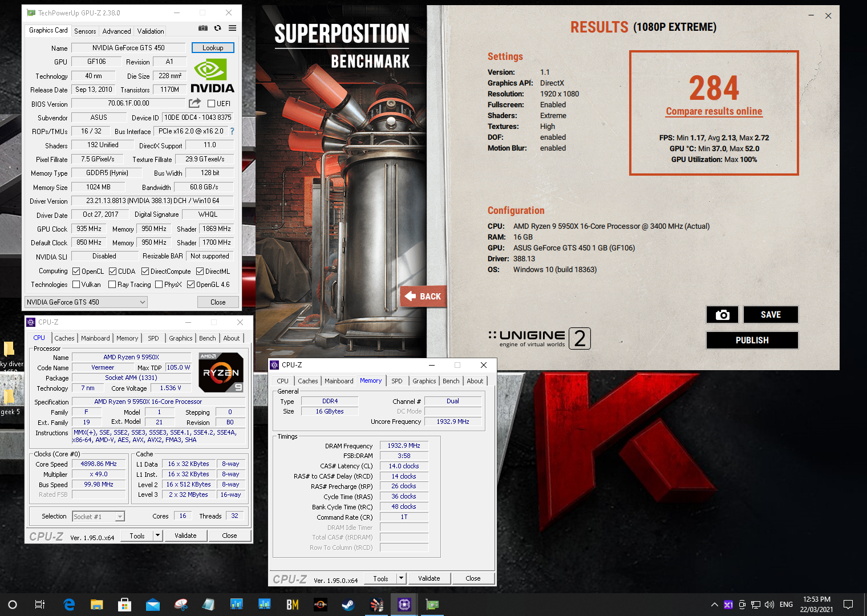Open Microsoft Store from the taskbar
Screen dimensions: 867x616
tap(125, 605)
